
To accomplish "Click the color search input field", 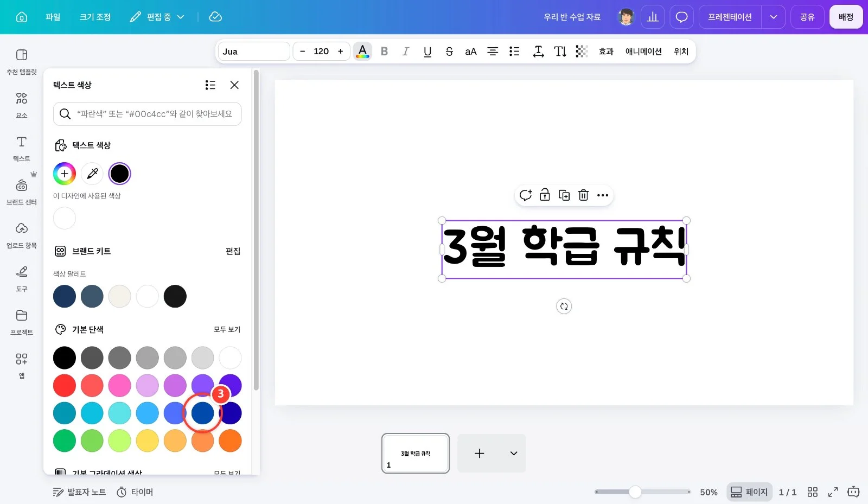I will point(148,114).
